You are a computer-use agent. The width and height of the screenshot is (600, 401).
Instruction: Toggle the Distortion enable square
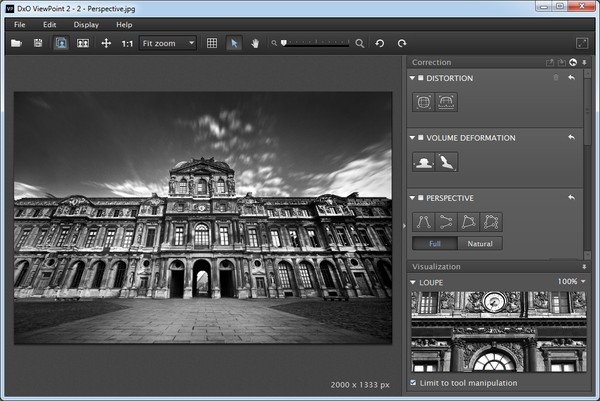pos(421,78)
